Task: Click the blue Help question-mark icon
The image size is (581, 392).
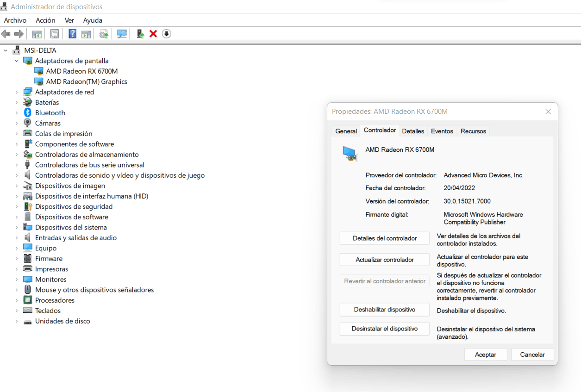Action: [72, 34]
